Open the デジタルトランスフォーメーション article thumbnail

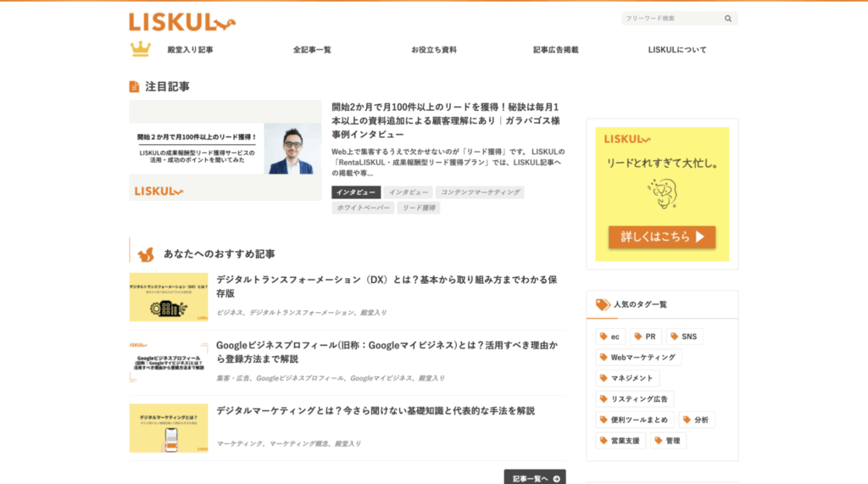point(169,297)
